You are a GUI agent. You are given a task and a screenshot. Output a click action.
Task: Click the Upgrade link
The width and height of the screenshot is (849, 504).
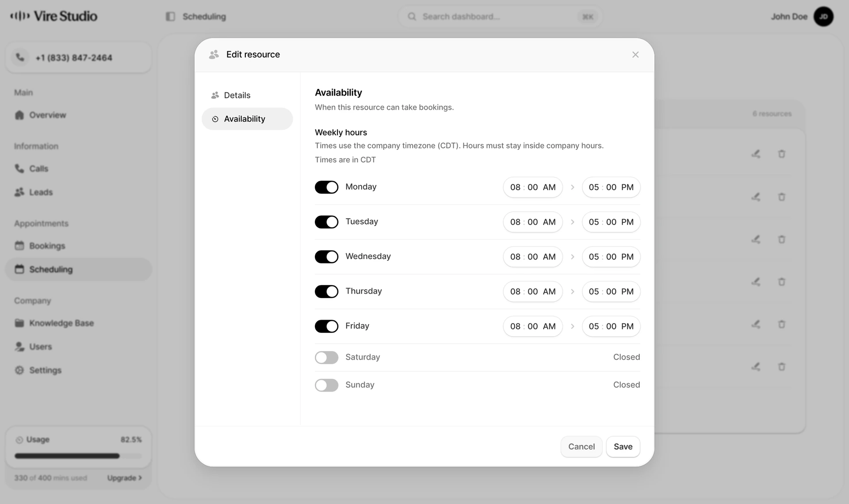[124, 478]
